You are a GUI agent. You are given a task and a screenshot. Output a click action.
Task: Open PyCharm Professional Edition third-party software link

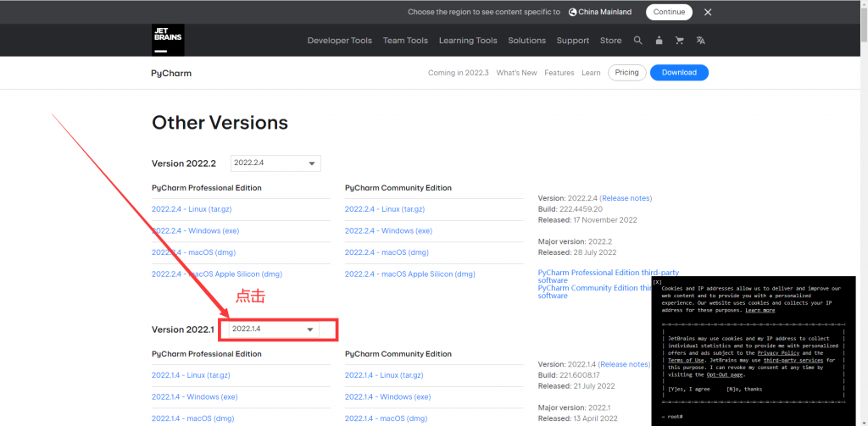click(609, 276)
